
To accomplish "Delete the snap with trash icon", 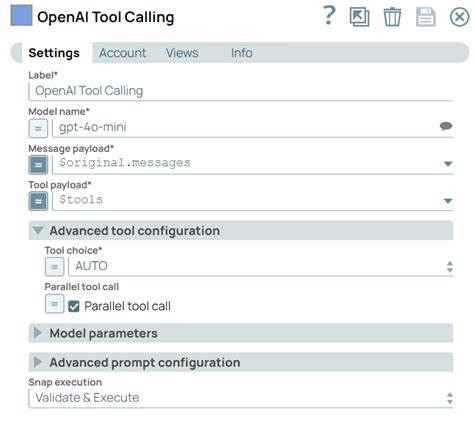I will coord(392,17).
